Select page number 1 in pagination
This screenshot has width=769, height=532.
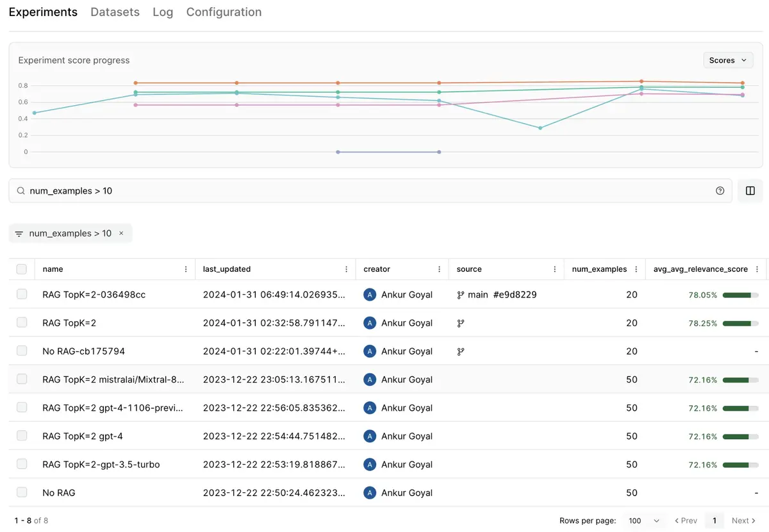coord(714,520)
